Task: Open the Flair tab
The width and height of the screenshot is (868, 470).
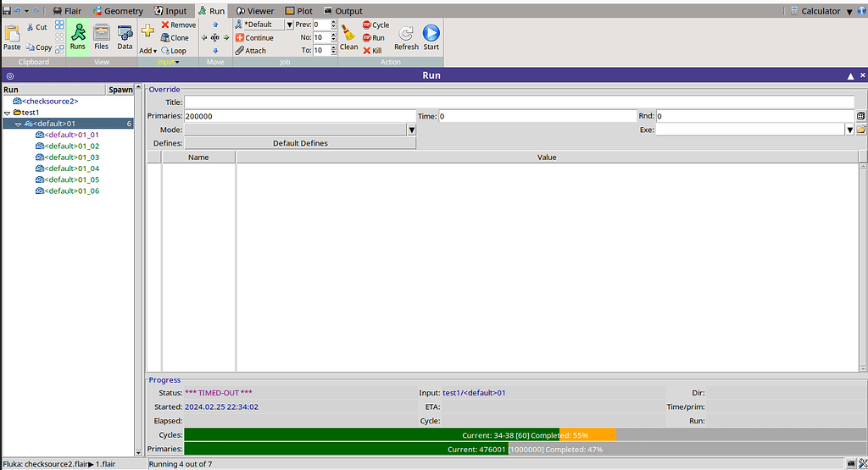Action: pyautogui.click(x=67, y=11)
